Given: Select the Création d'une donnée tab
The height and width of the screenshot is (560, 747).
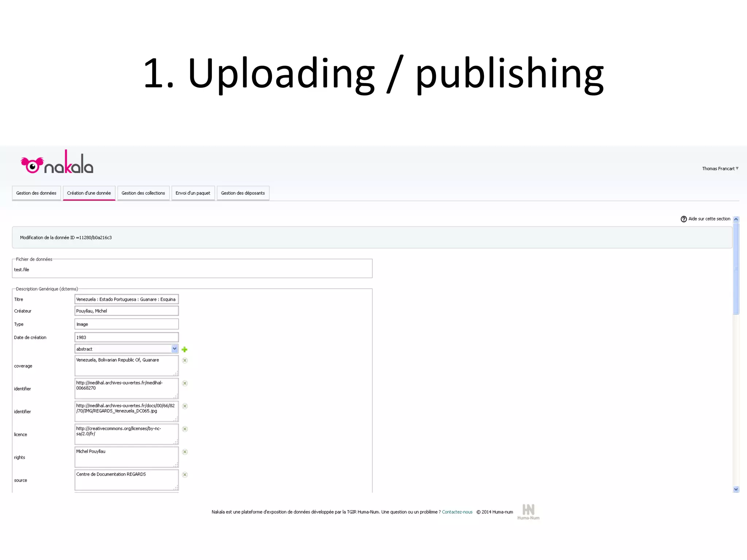Looking at the screenshot, I should (89, 193).
